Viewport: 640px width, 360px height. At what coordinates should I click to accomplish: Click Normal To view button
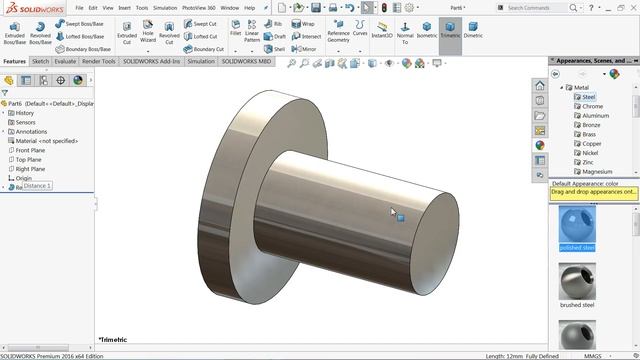click(x=405, y=33)
